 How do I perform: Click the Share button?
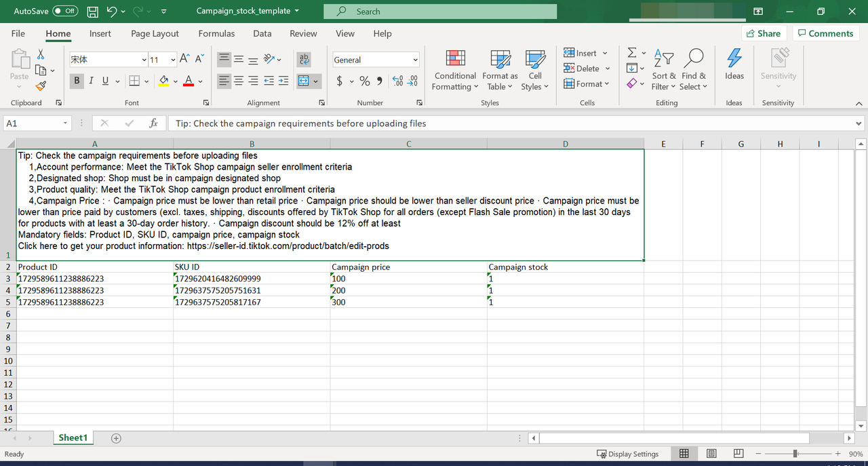tap(763, 33)
